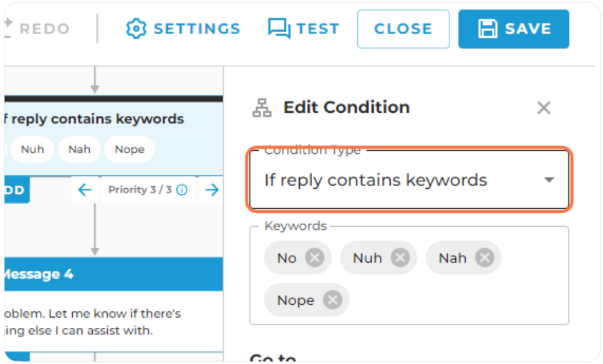Viewport: 603px width, 364px height.
Task: Open "If reply contains keywords" selector
Action: click(x=409, y=180)
